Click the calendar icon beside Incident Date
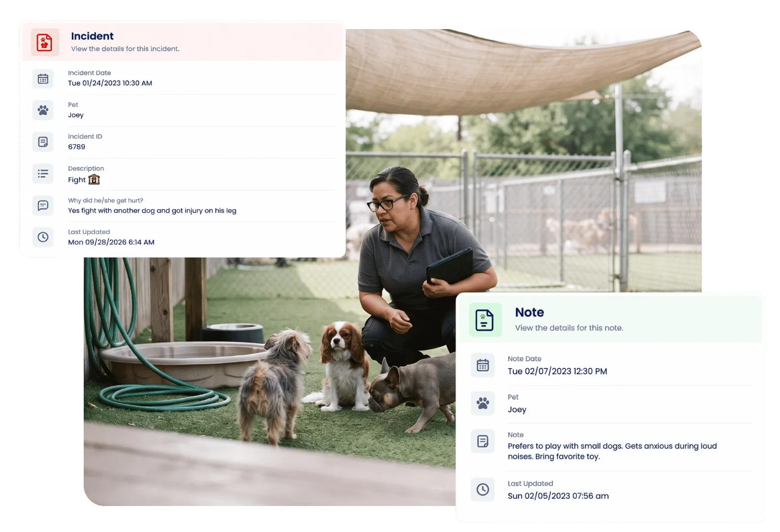The width and height of the screenshot is (780, 532). [43, 78]
